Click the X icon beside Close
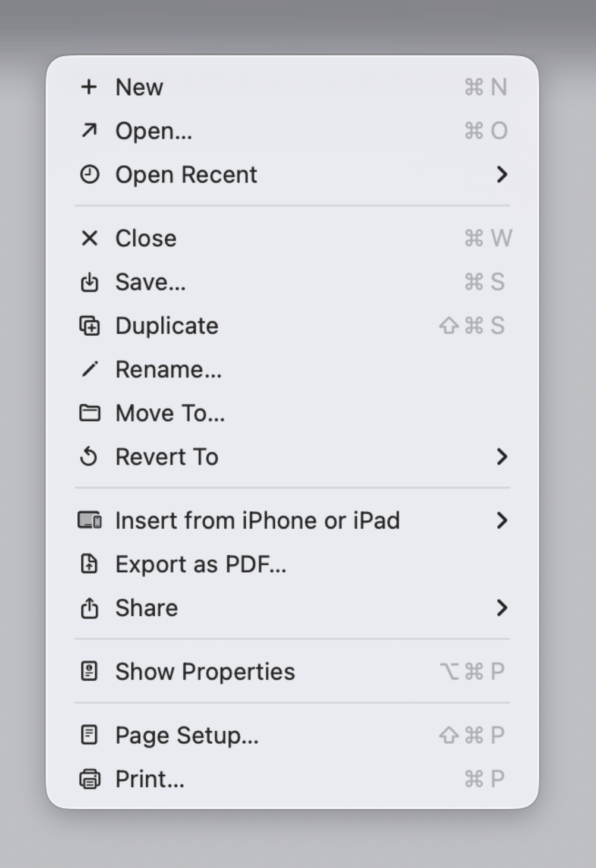 coord(89,238)
